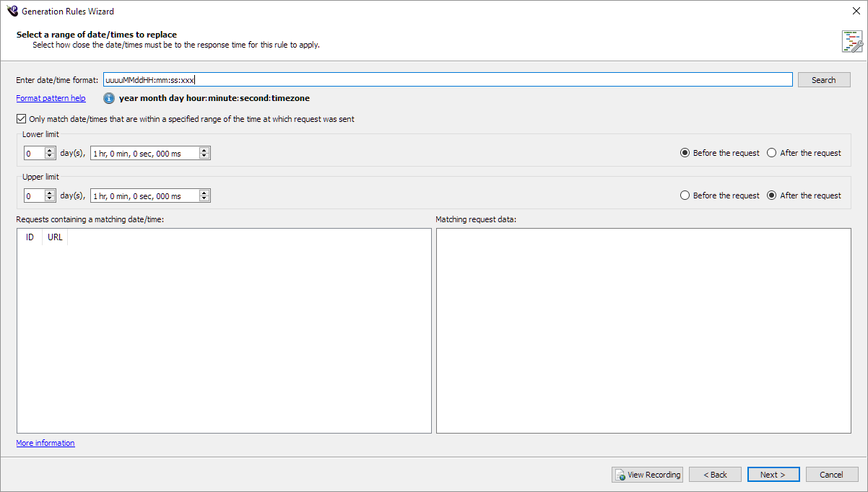Select Upper limit Before the request

pyautogui.click(x=685, y=196)
